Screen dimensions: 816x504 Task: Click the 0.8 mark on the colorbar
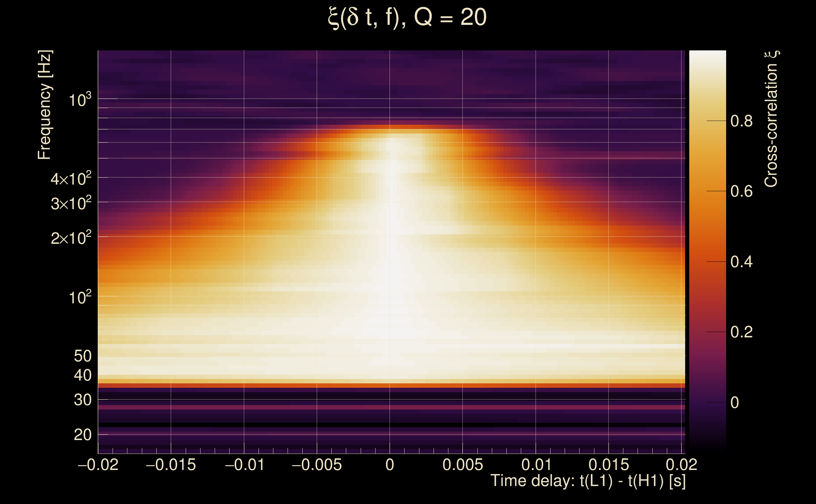pos(741,121)
